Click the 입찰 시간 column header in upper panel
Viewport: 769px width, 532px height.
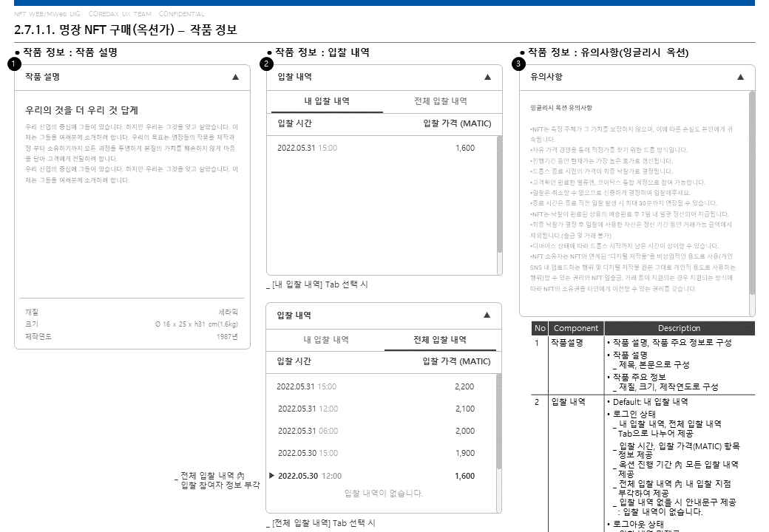click(295, 123)
